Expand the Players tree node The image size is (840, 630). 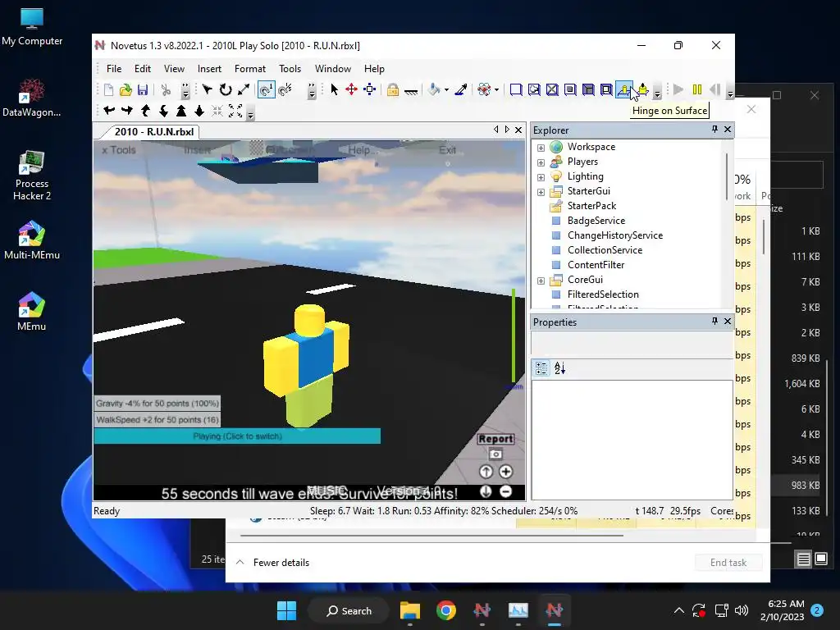541,162
